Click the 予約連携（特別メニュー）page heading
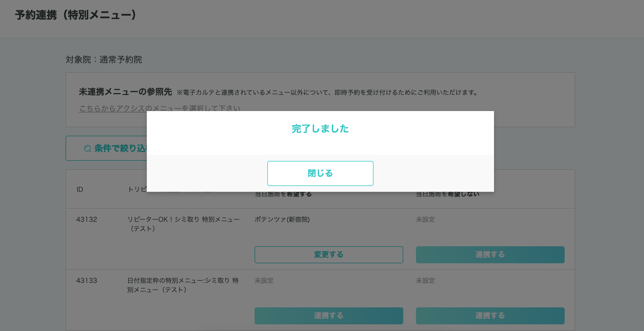 tap(75, 15)
